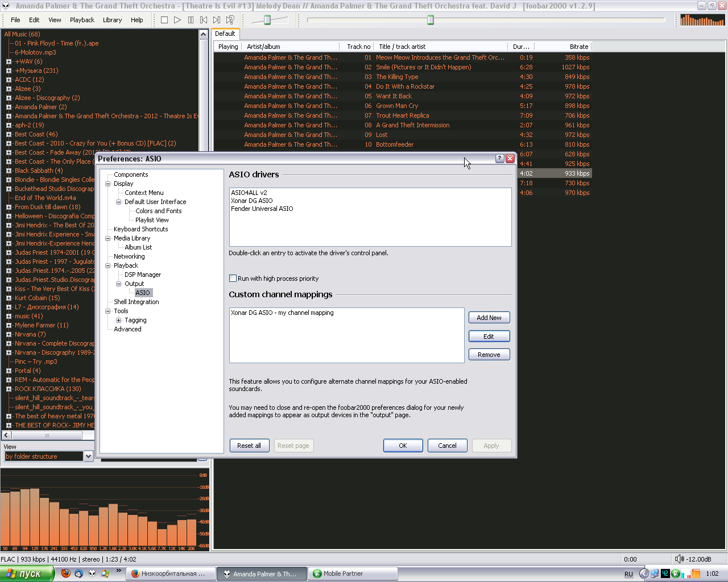
Task: Click the Add New mapping button
Action: pos(489,318)
